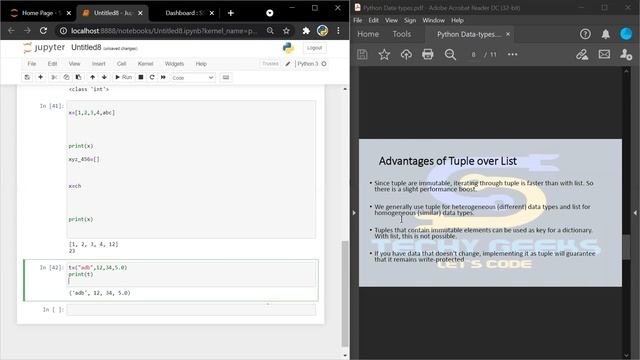The width and height of the screenshot is (640, 360).
Task: Open browser three-dot menu
Action: click(x=338, y=31)
